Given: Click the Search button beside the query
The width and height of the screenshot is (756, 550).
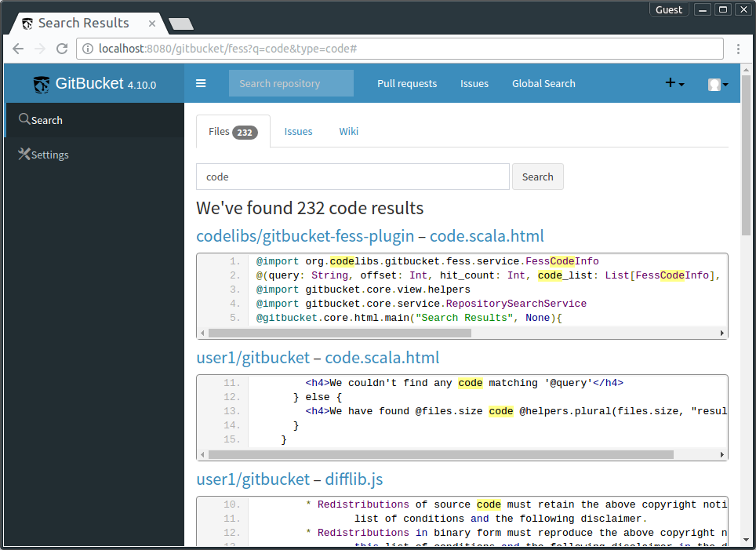Looking at the screenshot, I should [x=537, y=177].
